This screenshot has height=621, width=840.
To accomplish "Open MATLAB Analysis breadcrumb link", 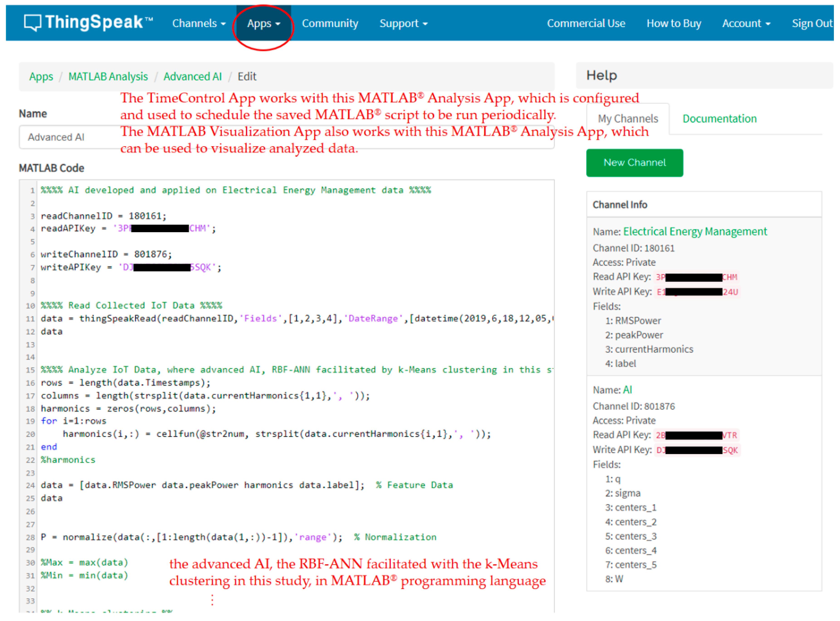I will pyautogui.click(x=108, y=77).
